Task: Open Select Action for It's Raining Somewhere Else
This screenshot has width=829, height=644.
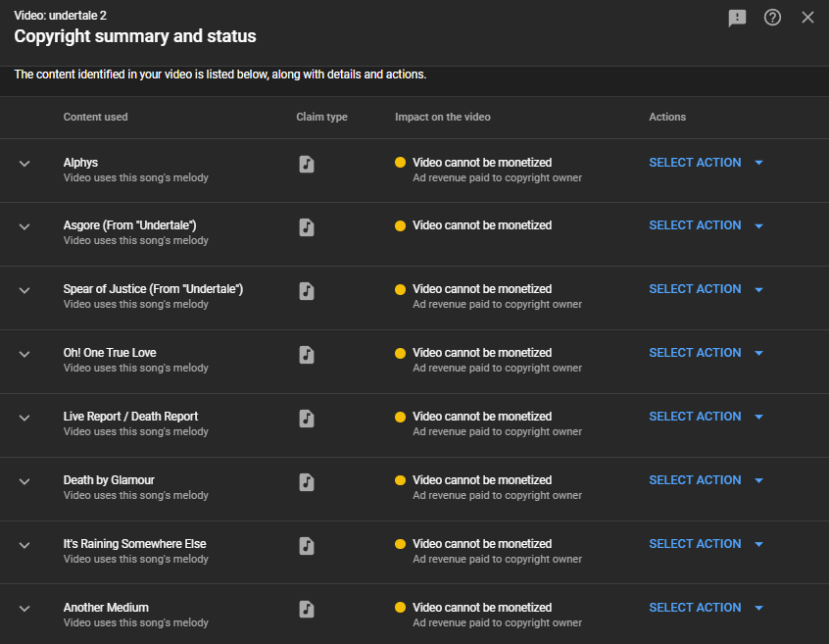Action: 706,544
